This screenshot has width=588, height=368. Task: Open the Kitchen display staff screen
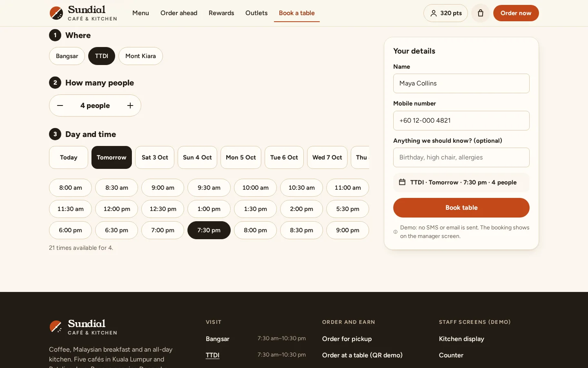(461, 339)
